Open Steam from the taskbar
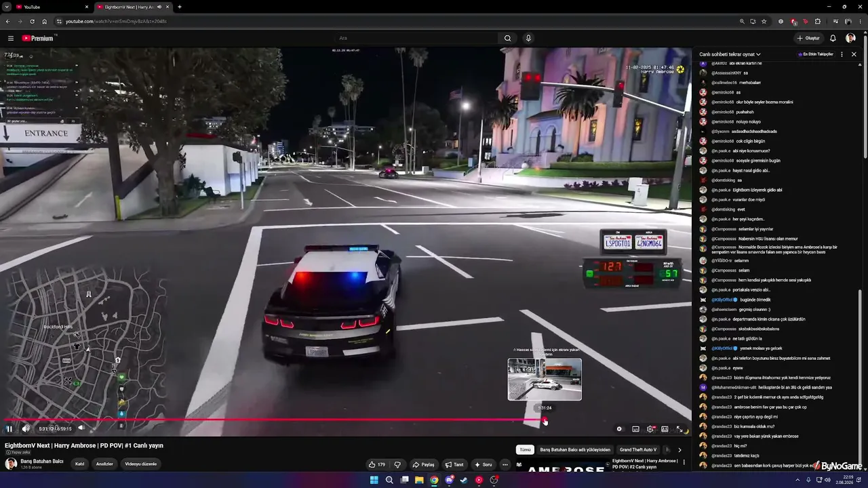 tap(464, 480)
